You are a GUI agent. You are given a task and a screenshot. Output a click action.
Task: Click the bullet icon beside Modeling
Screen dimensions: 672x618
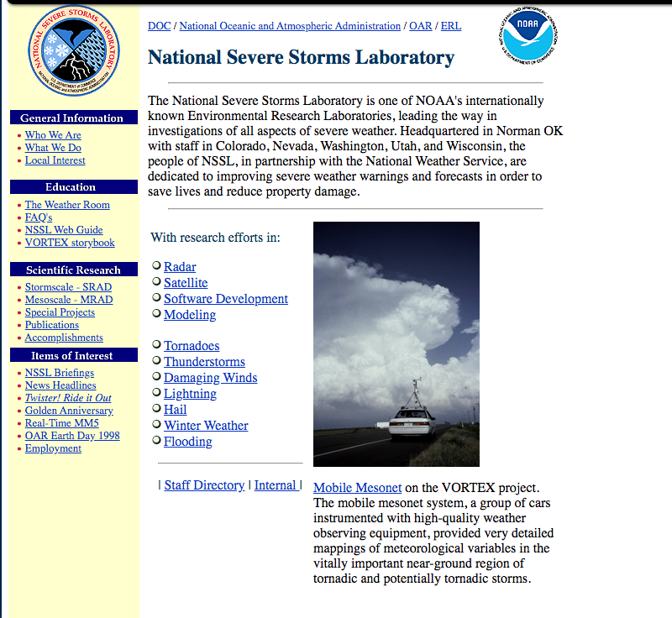coord(156,314)
